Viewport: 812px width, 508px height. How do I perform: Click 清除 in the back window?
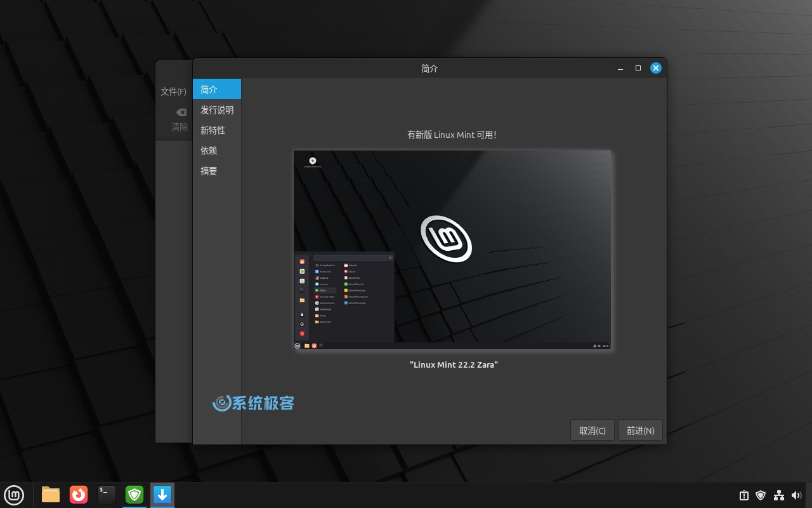click(180, 127)
